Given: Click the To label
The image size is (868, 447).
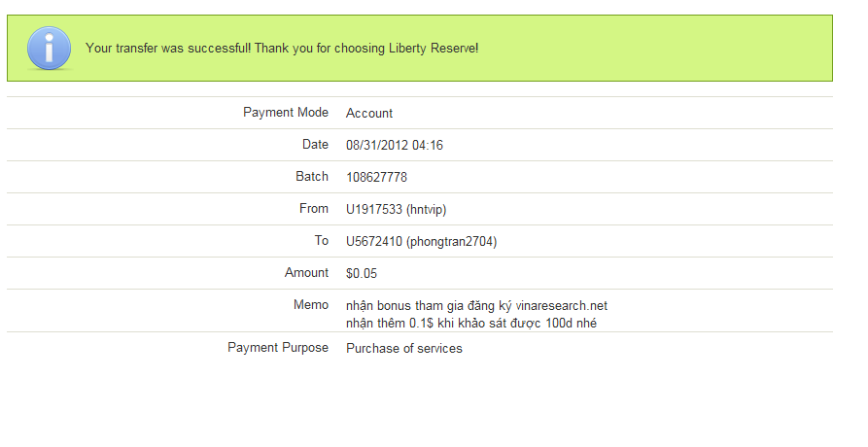Looking at the screenshot, I should (x=321, y=241).
